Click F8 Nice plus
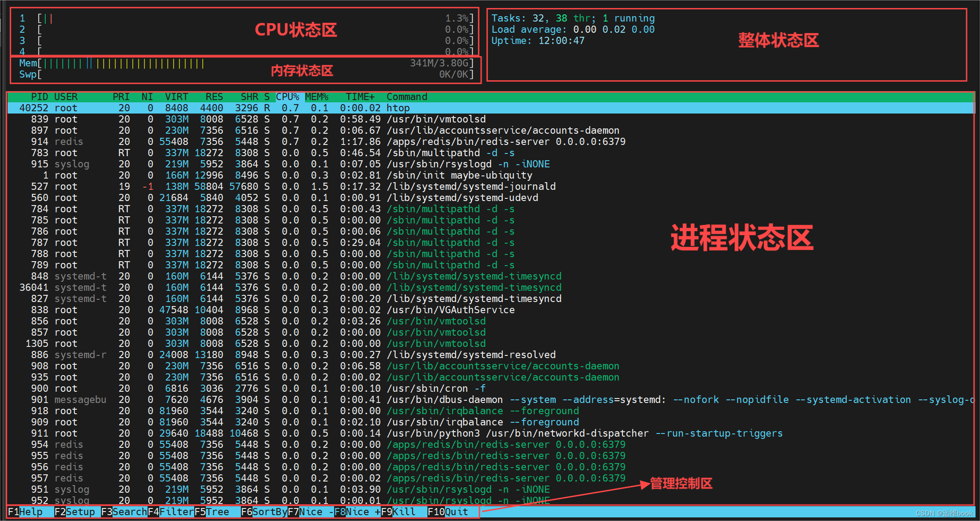Screen dimensions: 980x521 click(357, 512)
